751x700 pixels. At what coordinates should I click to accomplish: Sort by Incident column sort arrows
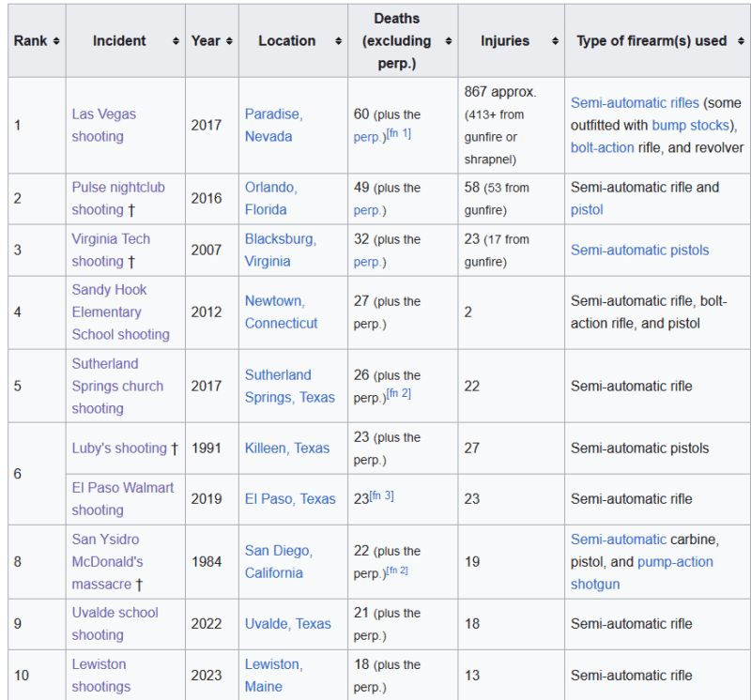(176, 41)
